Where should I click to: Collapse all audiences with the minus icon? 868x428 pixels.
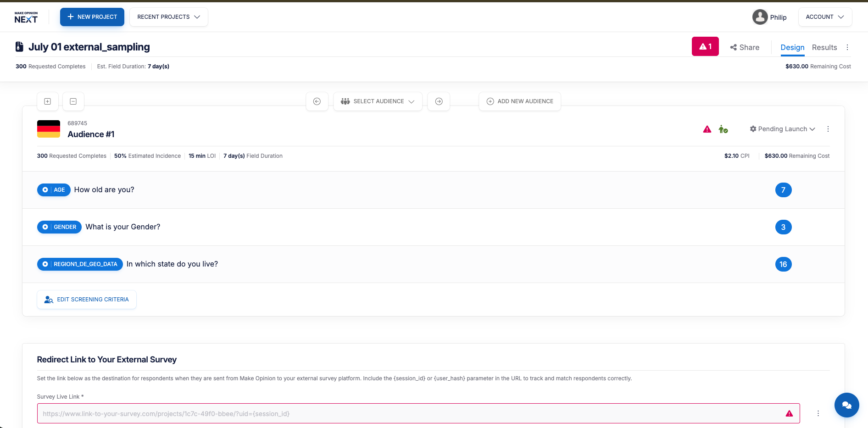(73, 101)
